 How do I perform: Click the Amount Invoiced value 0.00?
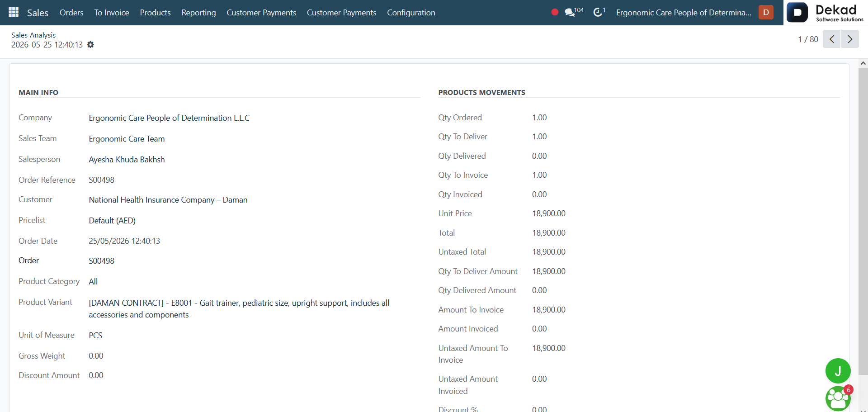539,329
